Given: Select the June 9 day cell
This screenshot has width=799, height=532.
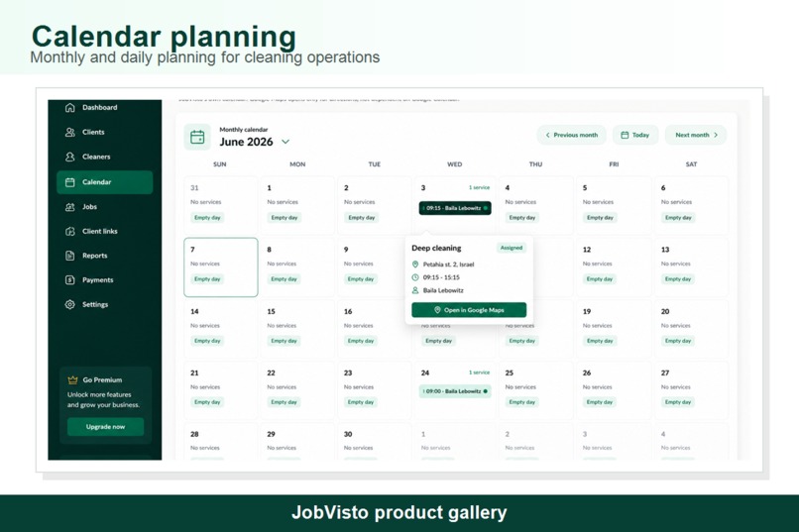Looking at the screenshot, I should tap(374, 267).
